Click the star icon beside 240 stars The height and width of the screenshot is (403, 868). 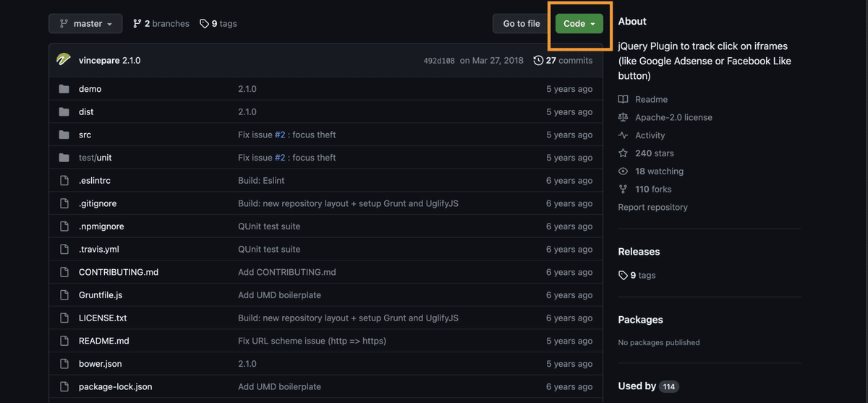624,153
